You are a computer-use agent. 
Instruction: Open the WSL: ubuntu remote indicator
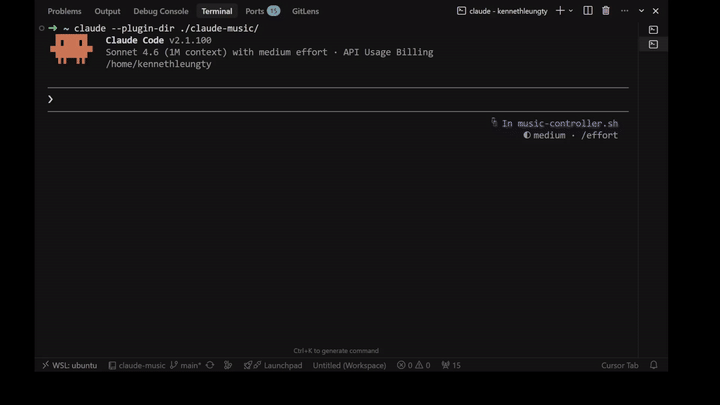[x=69, y=365]
